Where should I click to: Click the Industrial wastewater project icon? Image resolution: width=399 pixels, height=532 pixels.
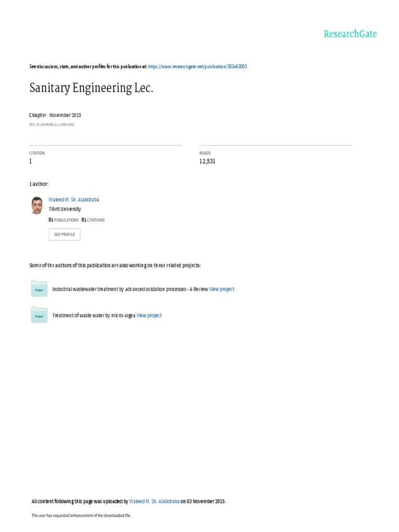tap(39, 289)
